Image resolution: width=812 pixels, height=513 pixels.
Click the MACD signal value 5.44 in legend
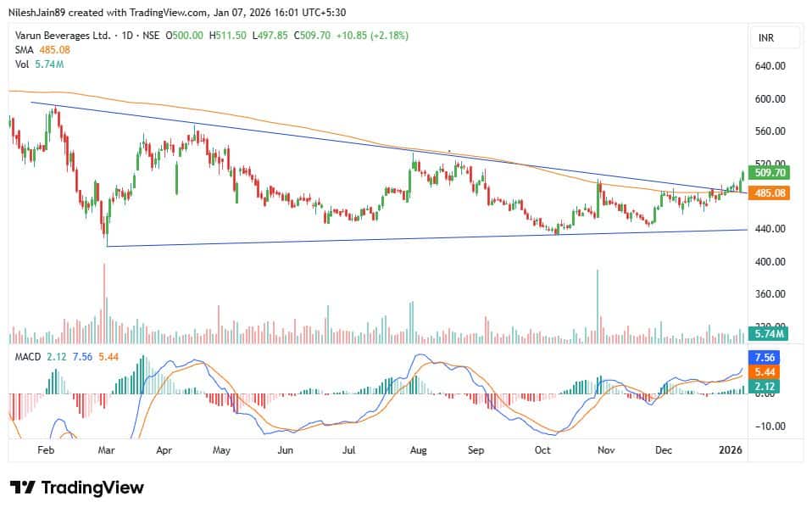(x=108, y=357)
